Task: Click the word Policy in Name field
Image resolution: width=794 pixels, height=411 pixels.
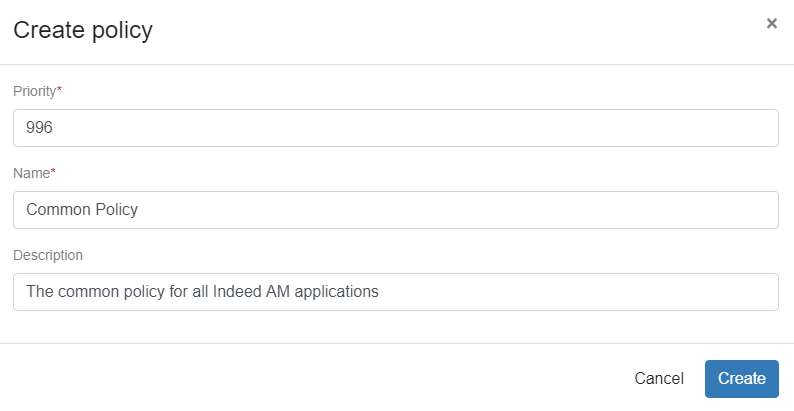Action: point(116,210)
